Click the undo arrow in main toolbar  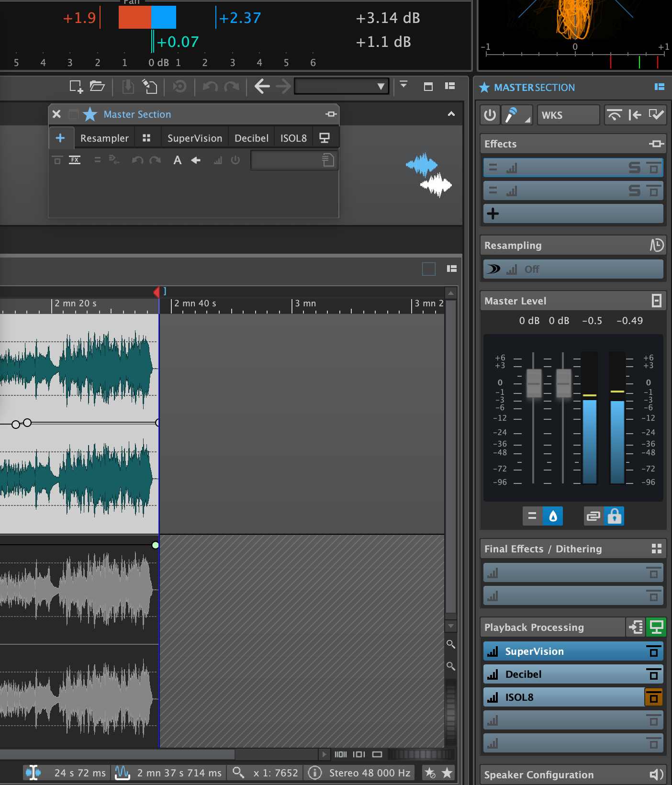point(210,87)
